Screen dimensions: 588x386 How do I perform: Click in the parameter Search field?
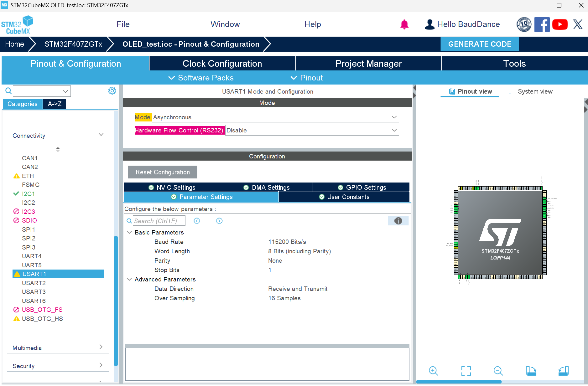159,221
